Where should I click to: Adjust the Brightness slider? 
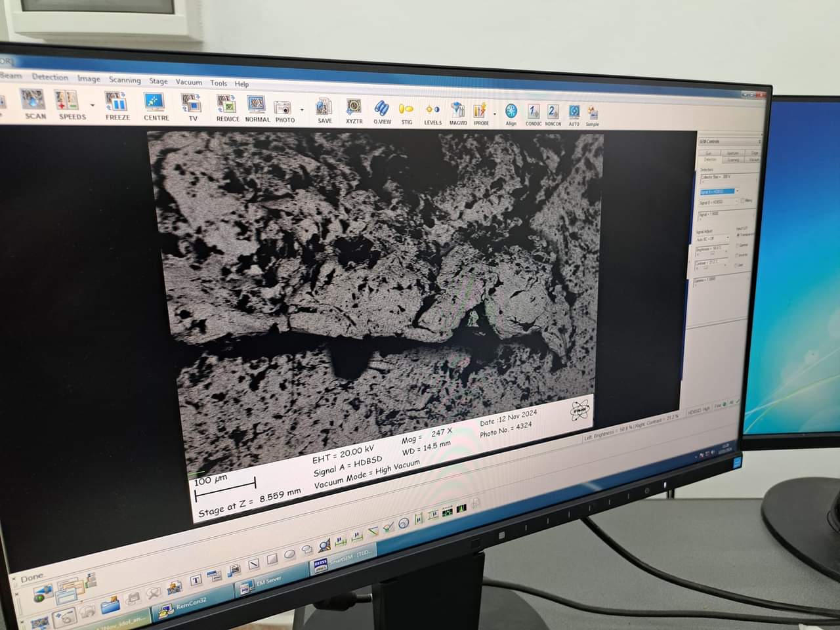click(x=711, y=253)
